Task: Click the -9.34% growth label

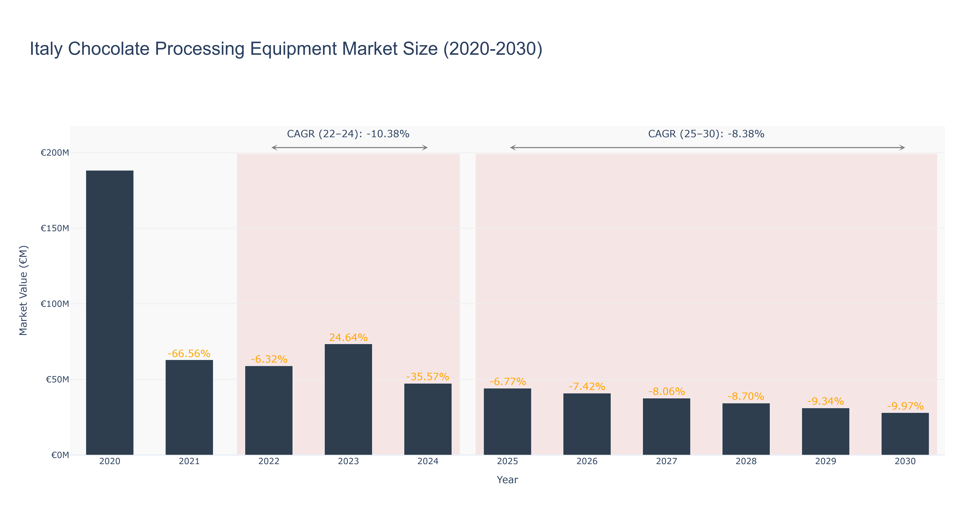Action: (825, 401)
